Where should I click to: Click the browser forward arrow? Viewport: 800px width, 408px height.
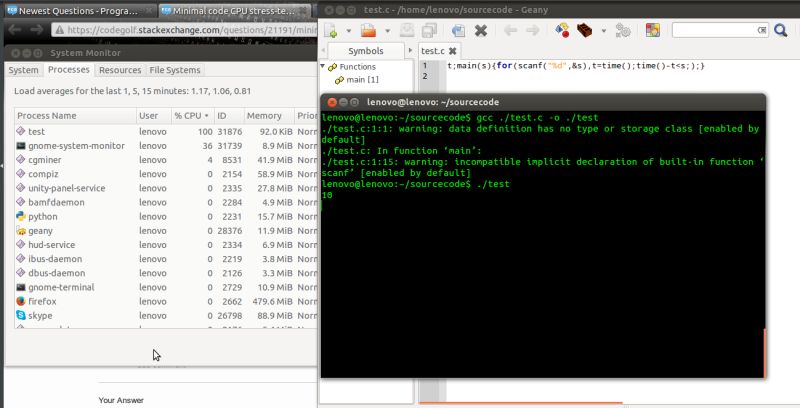click(x=37, y=30)
